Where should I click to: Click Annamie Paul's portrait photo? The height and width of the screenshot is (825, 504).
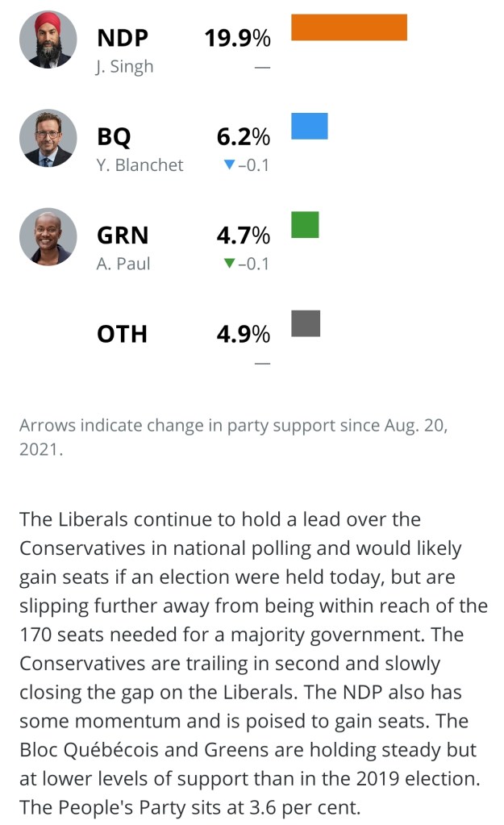click(x=48, y=236)
